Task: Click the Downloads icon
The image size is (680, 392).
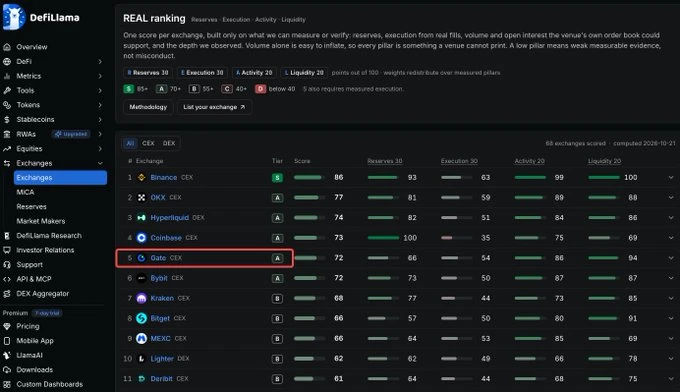Action: [7, 370]
